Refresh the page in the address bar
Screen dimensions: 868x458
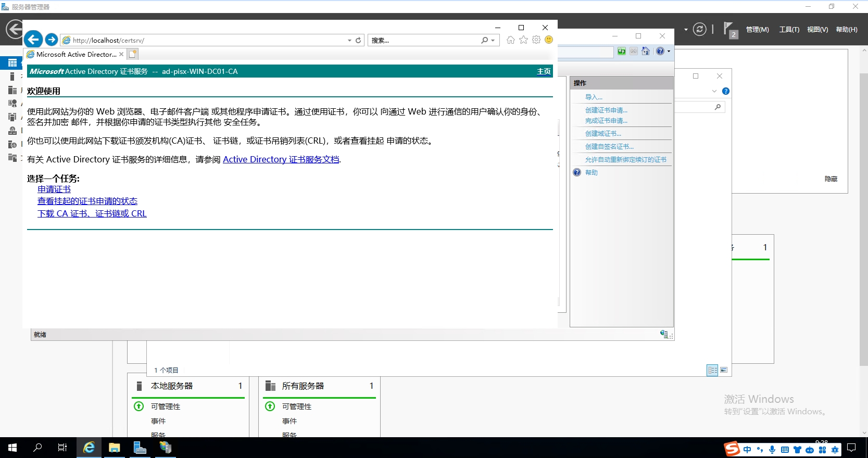click(x=358, y=40)
